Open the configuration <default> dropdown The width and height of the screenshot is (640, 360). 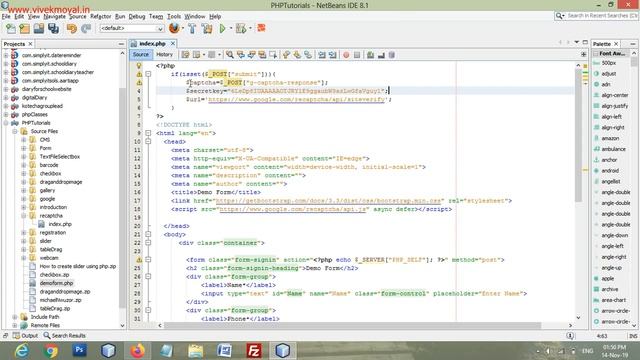pos(131,29)
